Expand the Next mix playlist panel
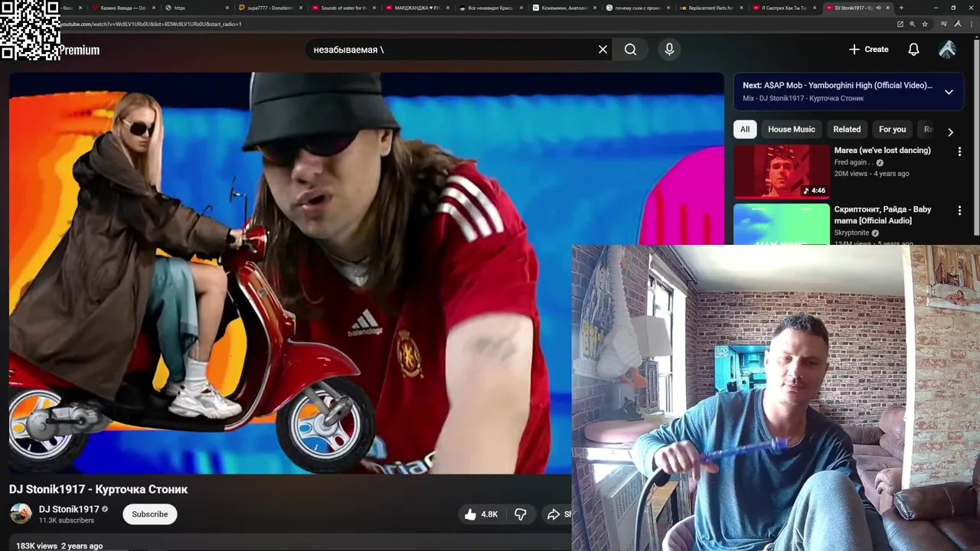Viewport: 980px width, 551px height. 949,92
